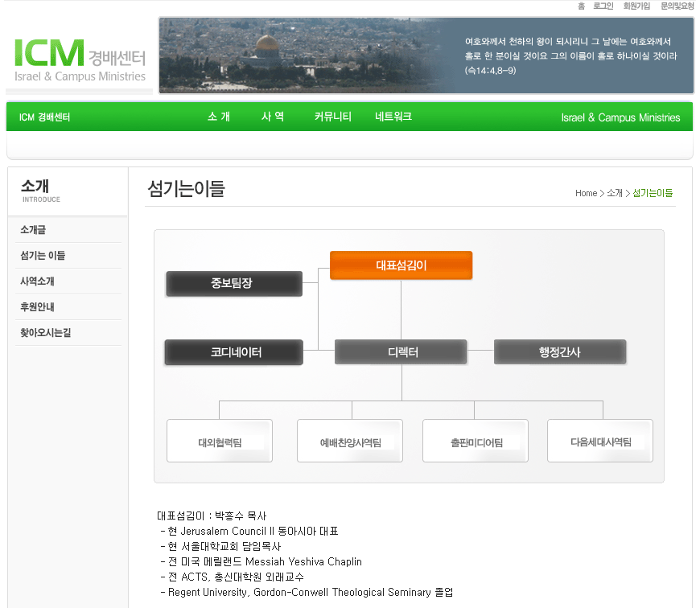Click the 다음세대사역팀 box
Screen dimensions: 700x608
click(600, 441)
